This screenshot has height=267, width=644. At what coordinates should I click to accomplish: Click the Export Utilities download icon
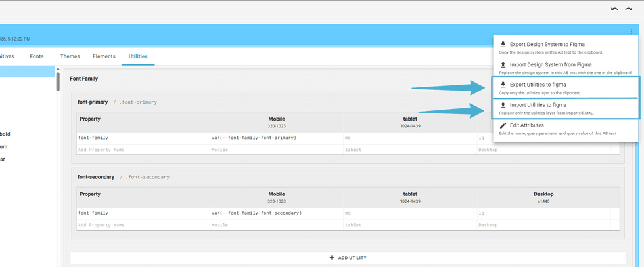503,85
